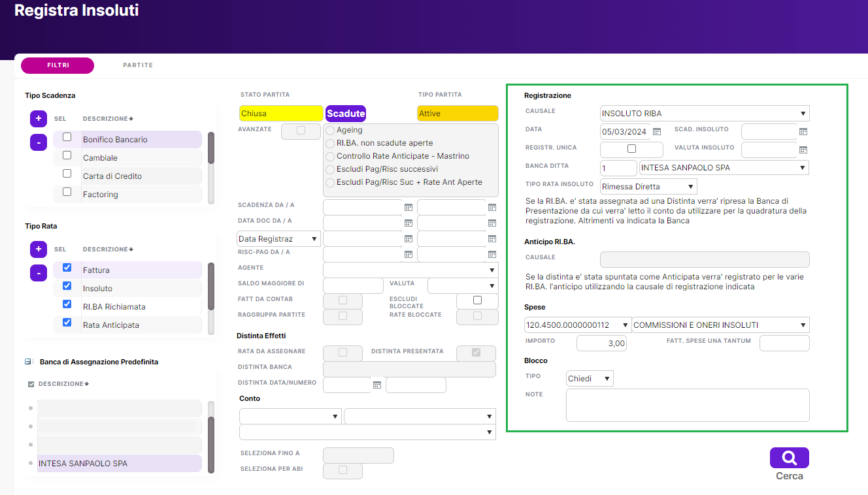
Task: Switch to the PARTITE tab
Action: click(x=138, y=65)
